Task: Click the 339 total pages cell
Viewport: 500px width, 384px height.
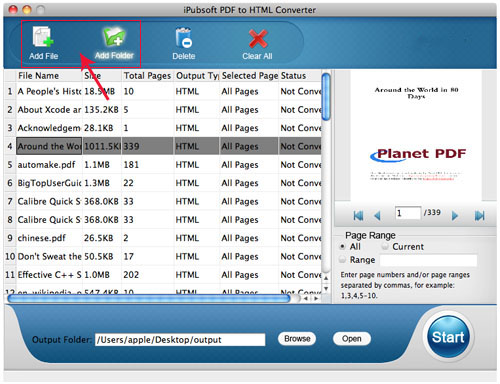Action: [147, 146]
